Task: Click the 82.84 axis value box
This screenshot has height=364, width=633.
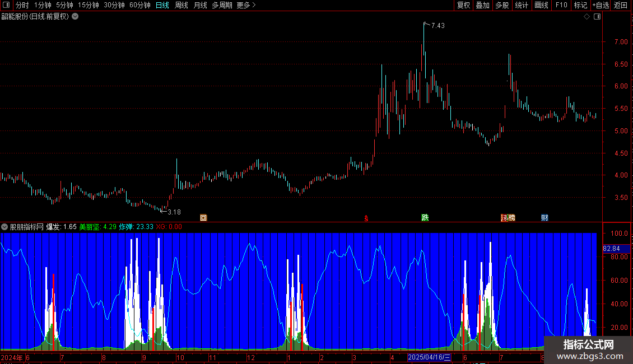Action: click(616, 249)
